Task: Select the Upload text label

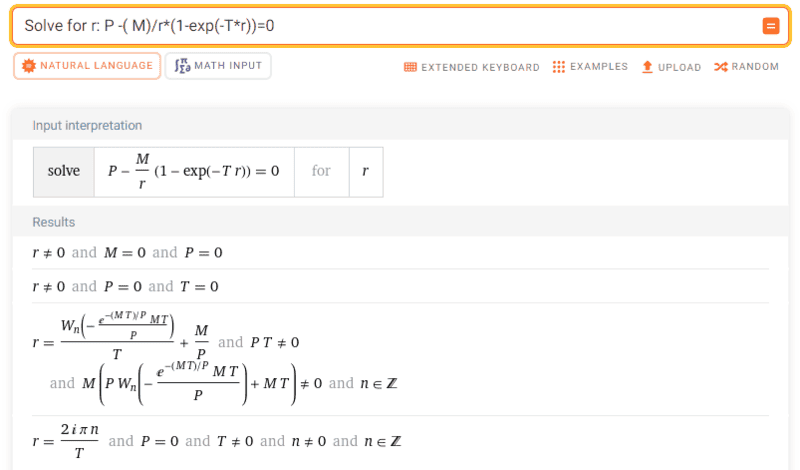Action: (x=679, y=67)
